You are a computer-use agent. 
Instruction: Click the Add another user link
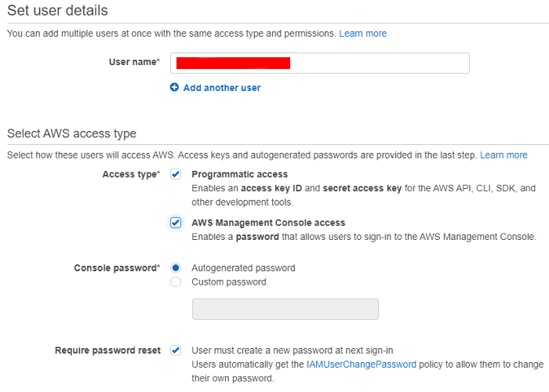tap(222, 88)
